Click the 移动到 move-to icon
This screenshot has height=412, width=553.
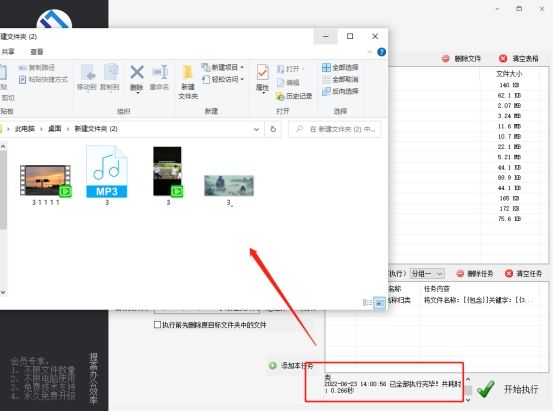click(x=87, y=73)
